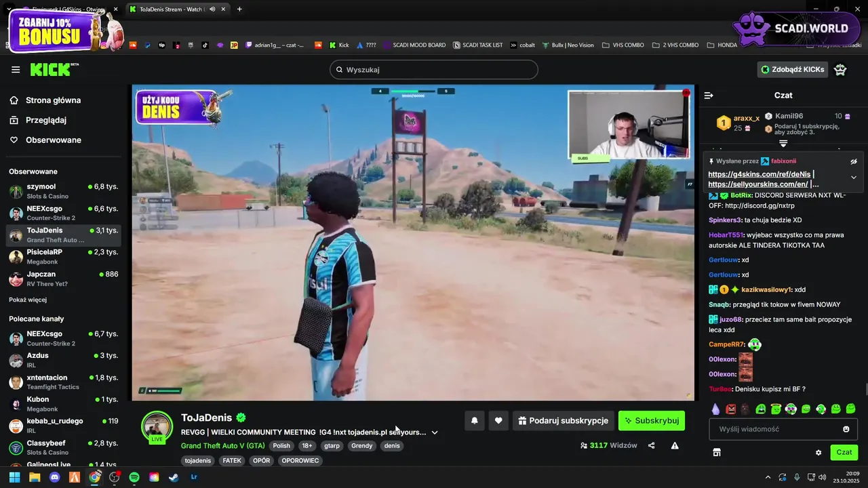Follow the channel with heart icon

click(x=498, y=421)
